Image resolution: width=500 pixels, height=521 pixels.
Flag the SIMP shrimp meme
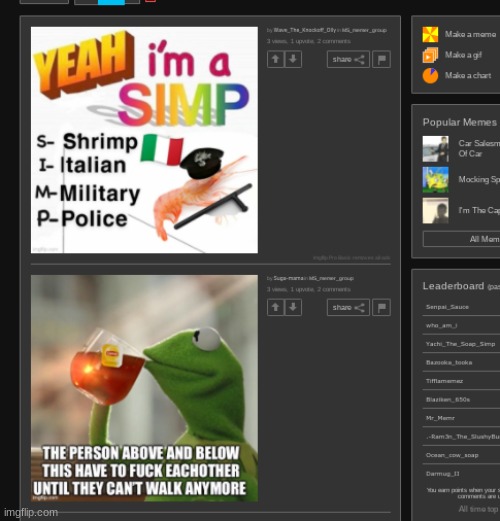(381, 59)
